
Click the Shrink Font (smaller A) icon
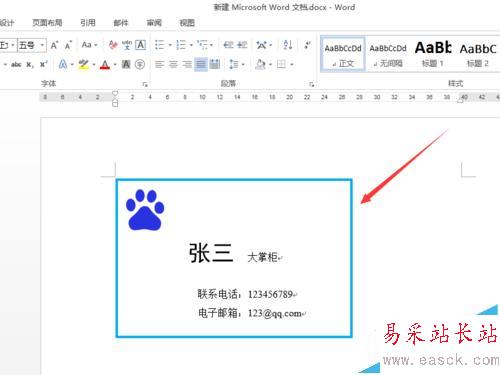68,45
